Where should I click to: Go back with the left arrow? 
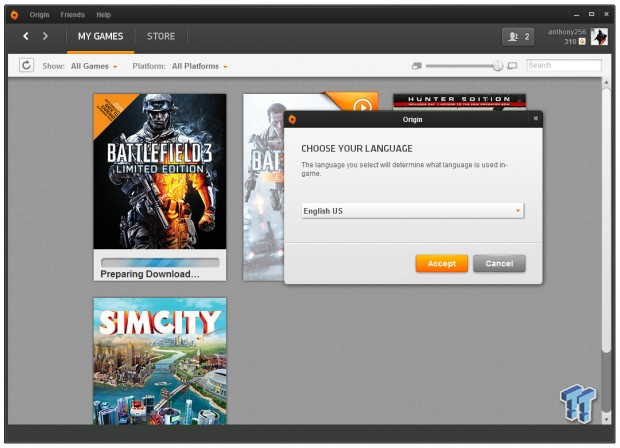pos(26,36)
